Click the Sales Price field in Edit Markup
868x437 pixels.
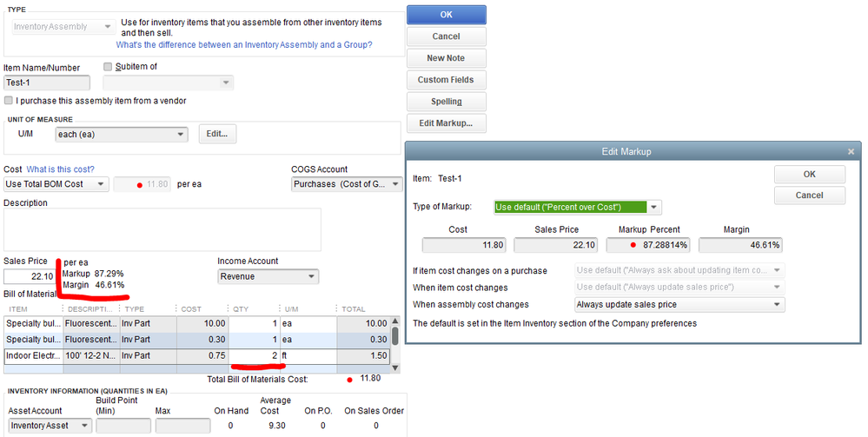[556, 245]
